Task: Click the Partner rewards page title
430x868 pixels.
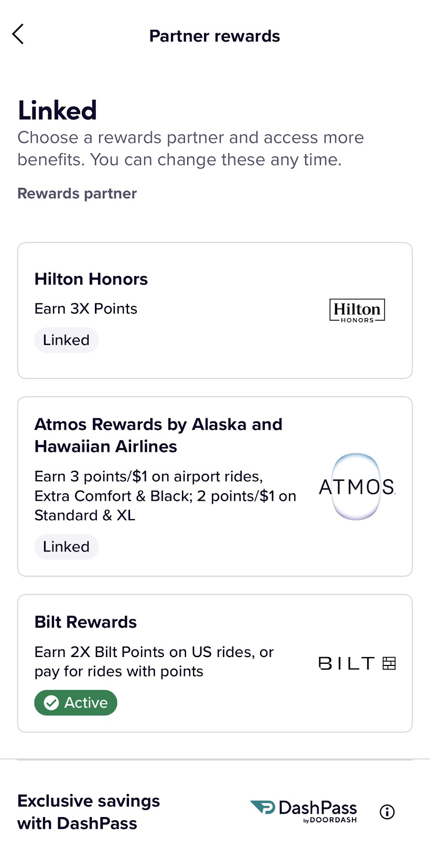Action: point(214,36)
